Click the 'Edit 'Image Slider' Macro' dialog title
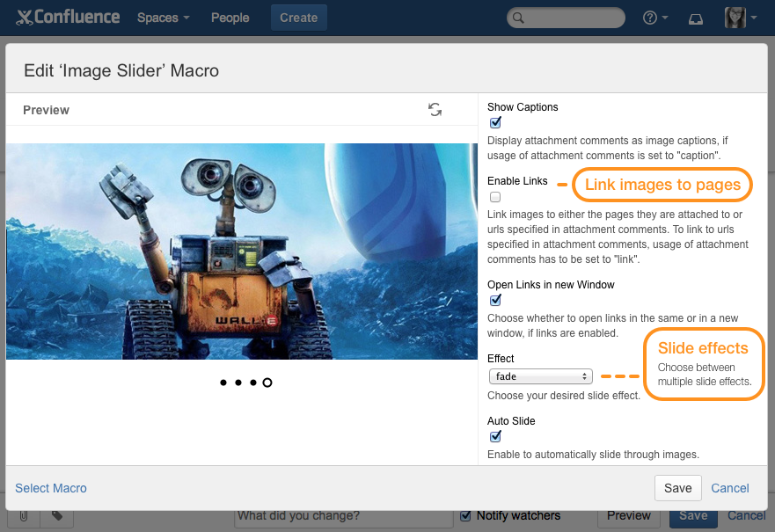Screen dimensions: 775x532 [x=121, y=70]
